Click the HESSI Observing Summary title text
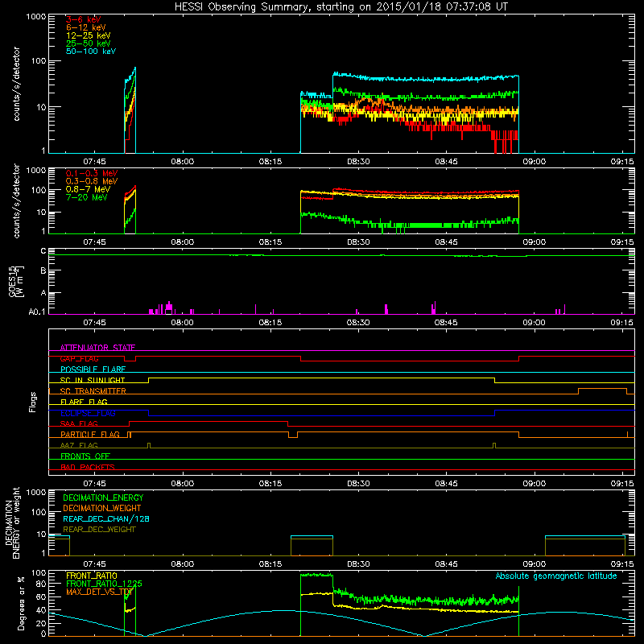This screenshot has height=644, width=644. 341,7
